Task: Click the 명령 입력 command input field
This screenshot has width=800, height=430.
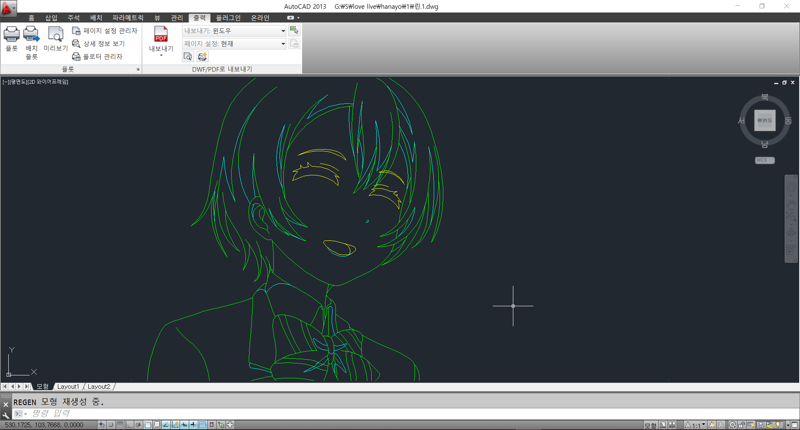Action: click(408, 414)
